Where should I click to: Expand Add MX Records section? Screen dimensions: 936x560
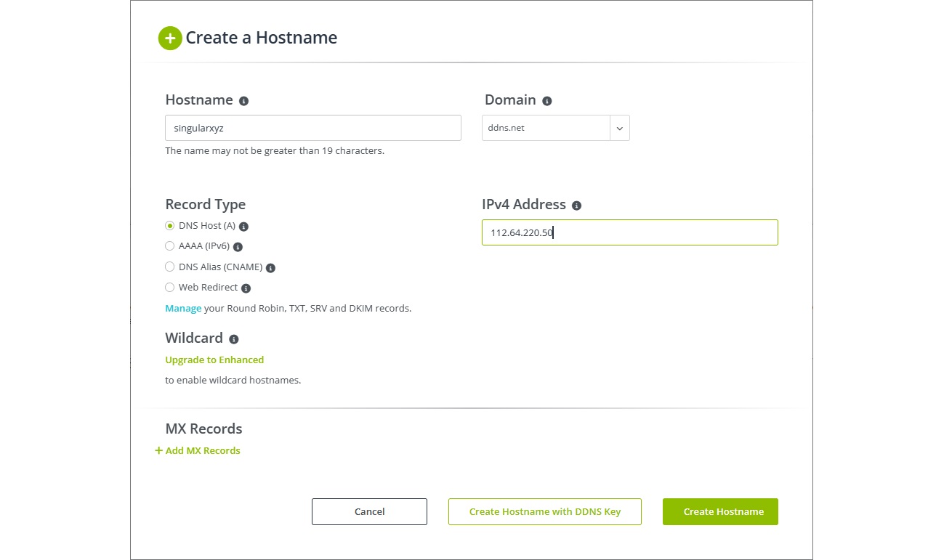click(x=198, y=451)
